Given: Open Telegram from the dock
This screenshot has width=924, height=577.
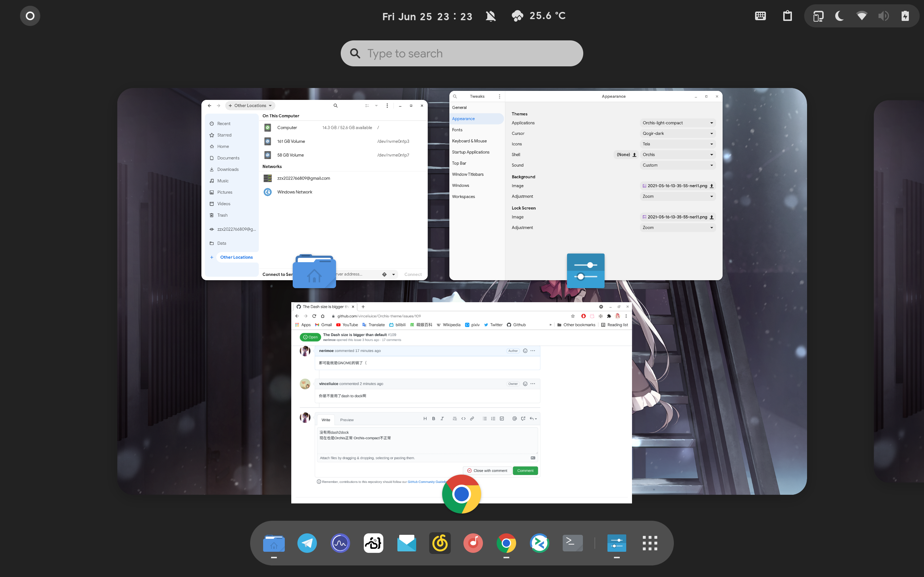Looking at the screenshot, I should click(307, 543).
